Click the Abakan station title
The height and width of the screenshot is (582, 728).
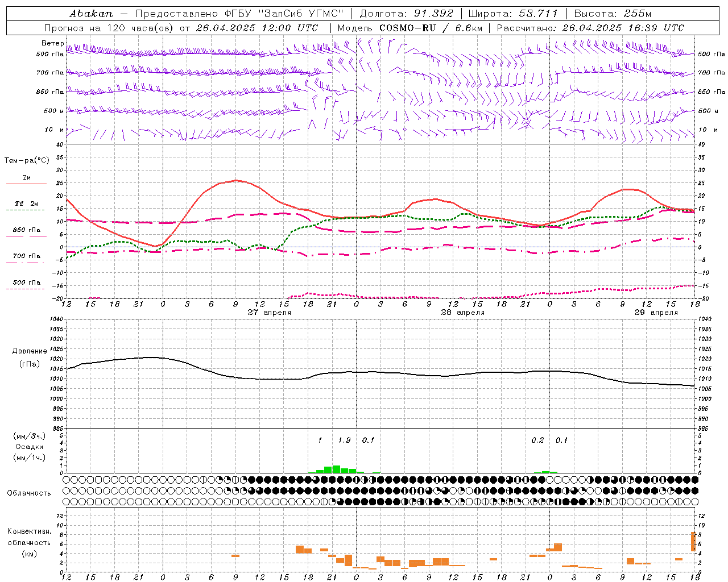92,13
